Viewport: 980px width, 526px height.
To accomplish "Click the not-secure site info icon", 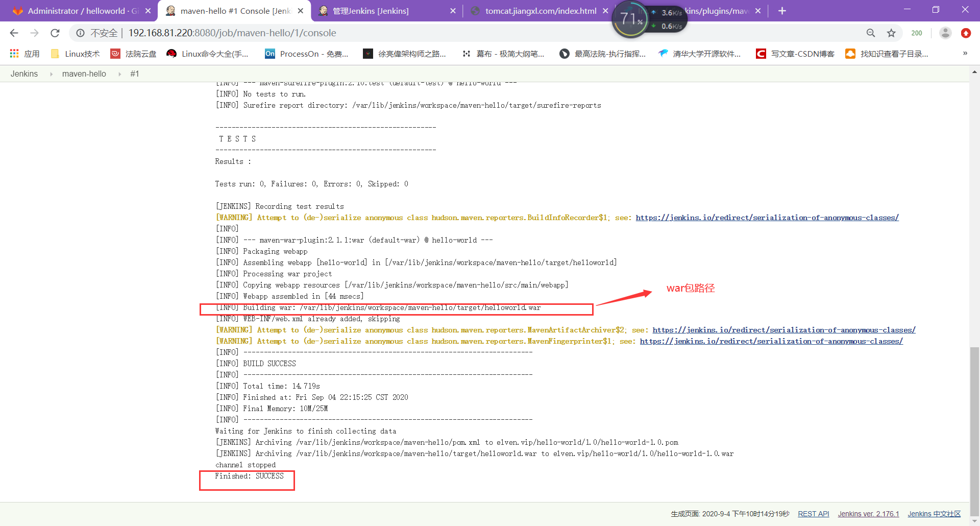I will tap(80, 33).
